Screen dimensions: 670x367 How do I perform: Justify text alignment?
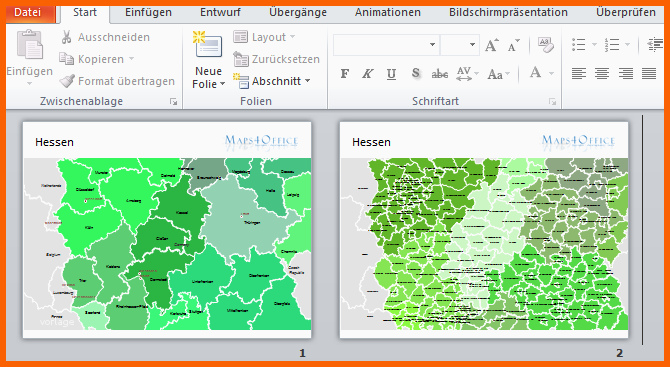pyautogui.click(x=649, y=74)
